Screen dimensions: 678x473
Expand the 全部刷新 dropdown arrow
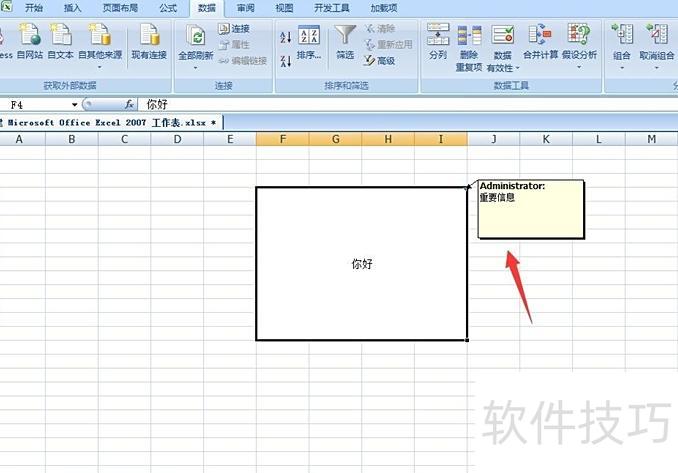click(195, 68)
